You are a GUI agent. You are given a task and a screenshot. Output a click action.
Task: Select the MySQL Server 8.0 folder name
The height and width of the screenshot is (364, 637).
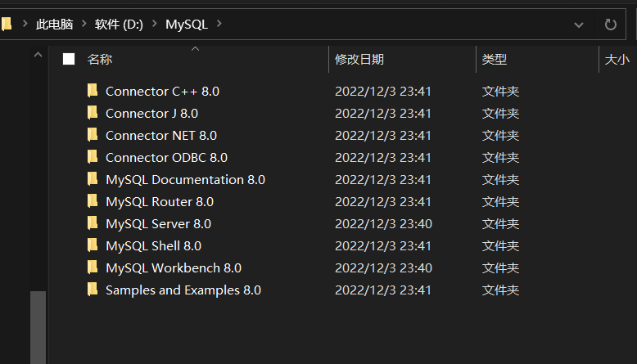click(x=159, y=224)
